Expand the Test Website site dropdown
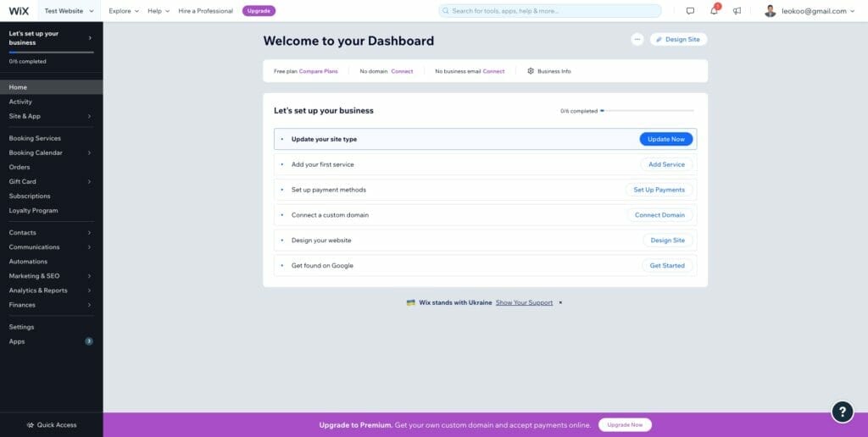Image resolution: width=868 pixels, height=437 pixels. point(69,11)
